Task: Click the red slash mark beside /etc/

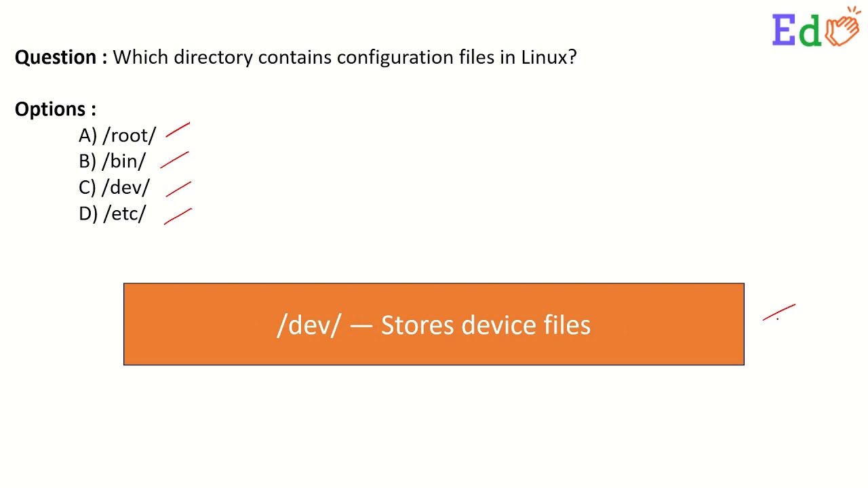Action: pos(178,216)
